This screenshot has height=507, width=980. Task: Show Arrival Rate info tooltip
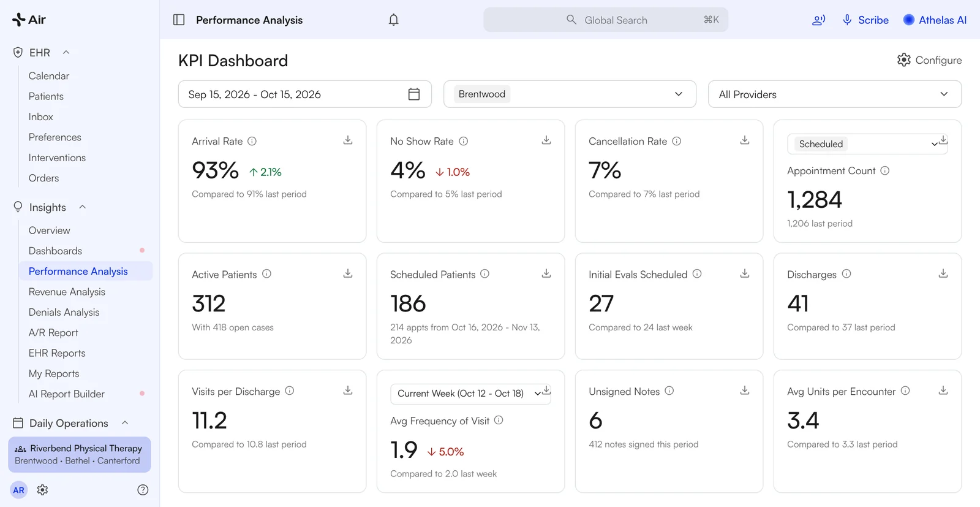[x=252, y=141]
